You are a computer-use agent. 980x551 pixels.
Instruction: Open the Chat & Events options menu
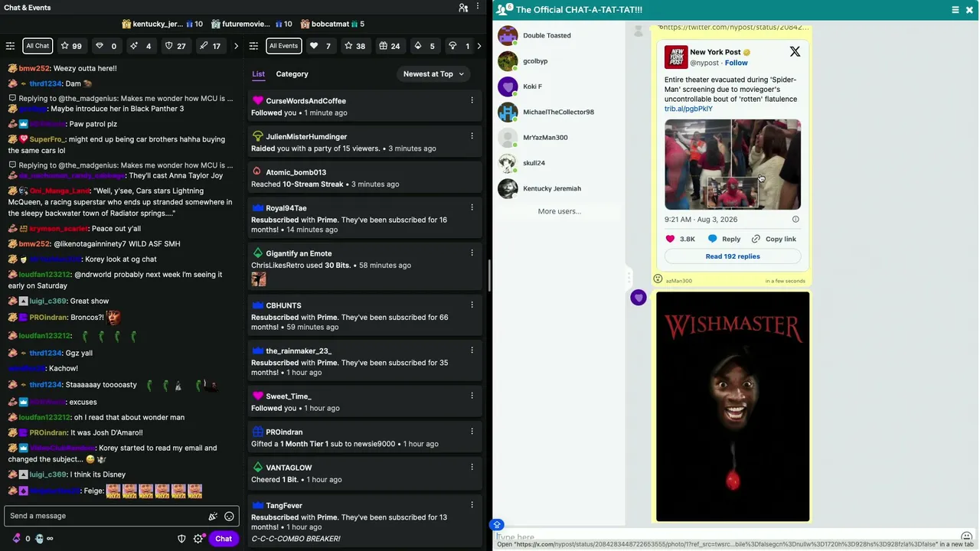tap(479, 8)
